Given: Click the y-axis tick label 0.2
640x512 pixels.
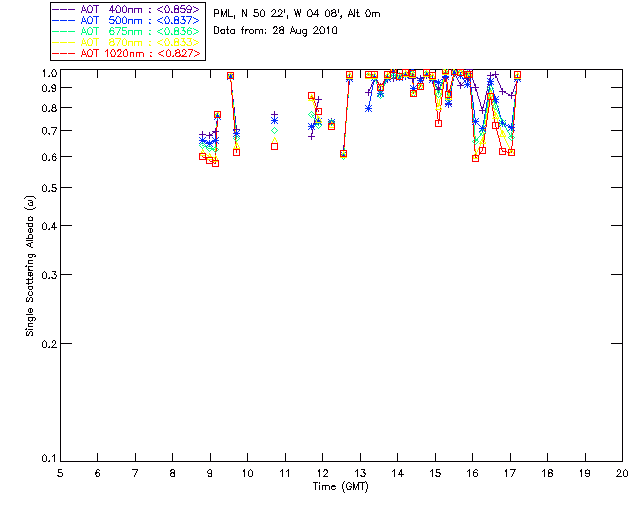Looking at the screenshot, I should click(45, 343).
